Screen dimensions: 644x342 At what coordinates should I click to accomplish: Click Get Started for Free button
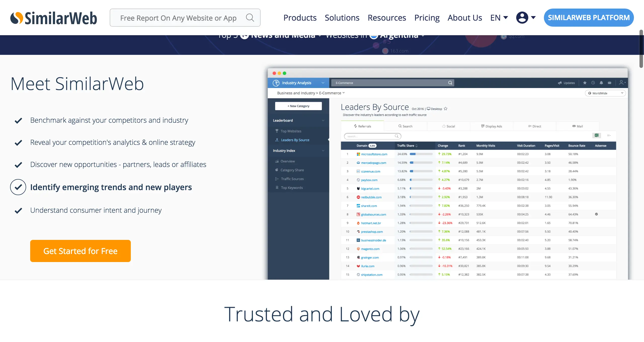point(80,251)
